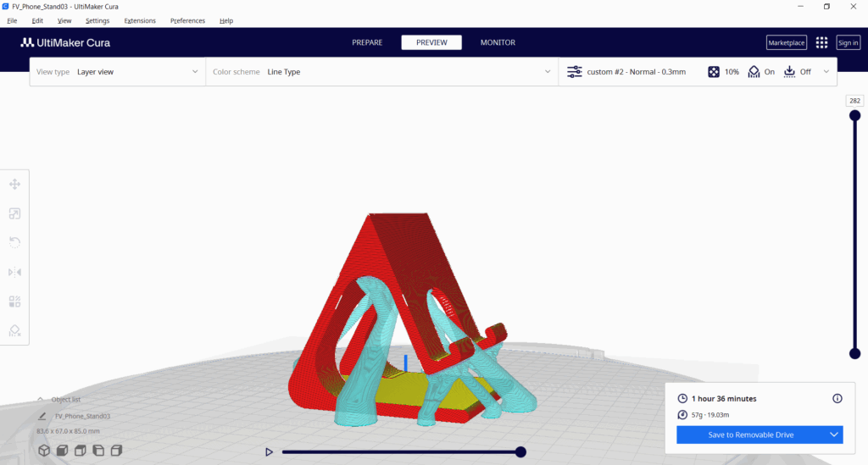Click the 10% infill value
The height and width of the screenshot is (465, 868).
click(732, 72)
